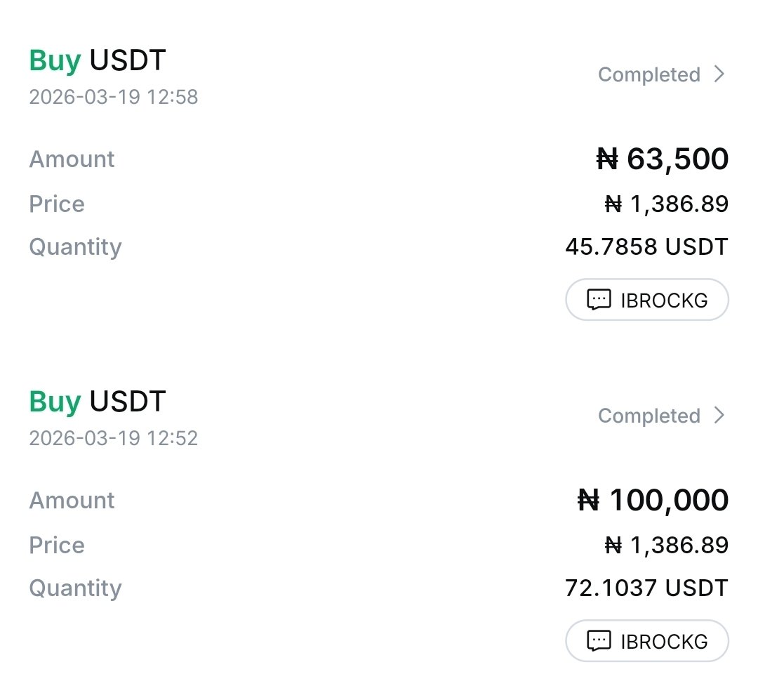Expand chevron beside Completed on ₦100,000 order

(719, 416)
